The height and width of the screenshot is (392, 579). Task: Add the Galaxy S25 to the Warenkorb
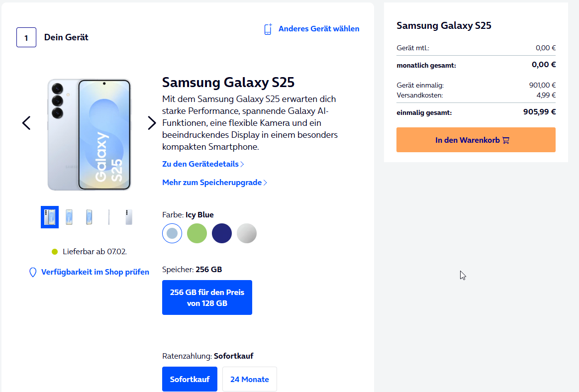tap(476, 140)
